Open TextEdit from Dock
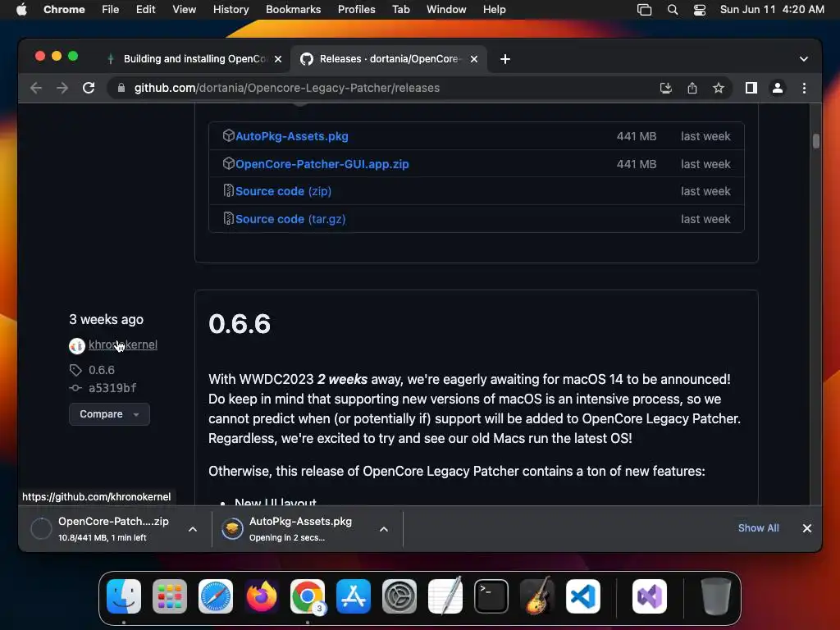 445,596
